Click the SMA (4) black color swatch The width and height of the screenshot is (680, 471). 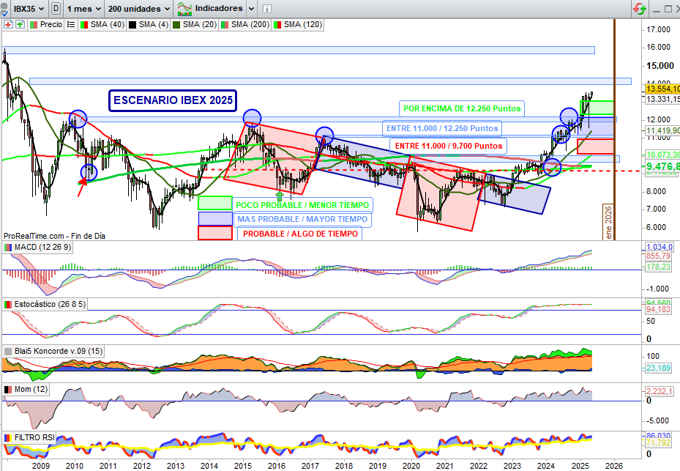pyautogui.click(x=133, y=25)
